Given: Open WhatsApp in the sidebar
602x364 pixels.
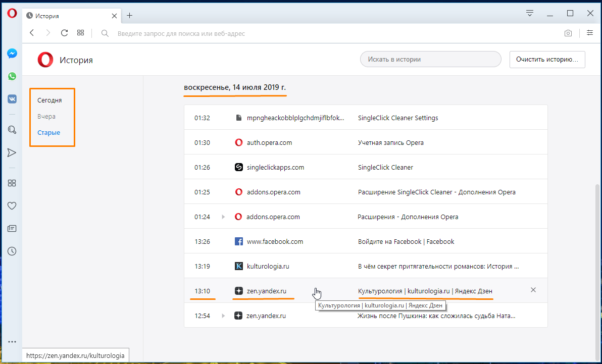Looking at the screenshot, I should tap(12, 76).
